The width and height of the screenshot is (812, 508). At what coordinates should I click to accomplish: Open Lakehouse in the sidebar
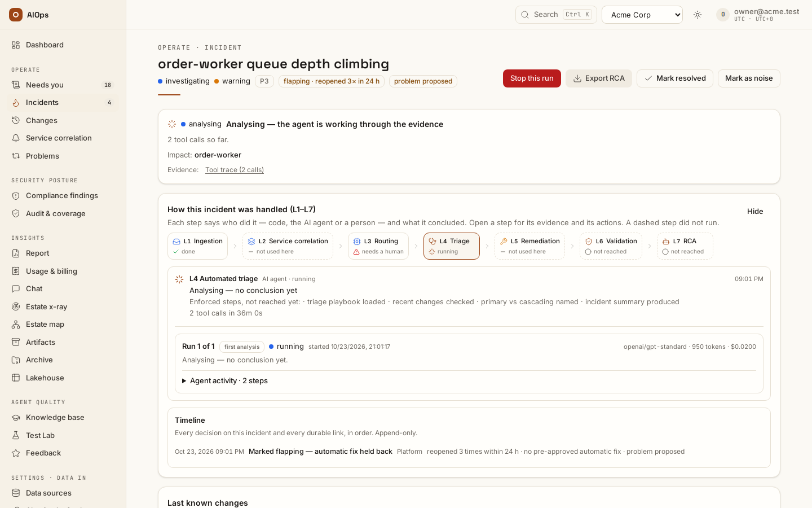[63, 378]
